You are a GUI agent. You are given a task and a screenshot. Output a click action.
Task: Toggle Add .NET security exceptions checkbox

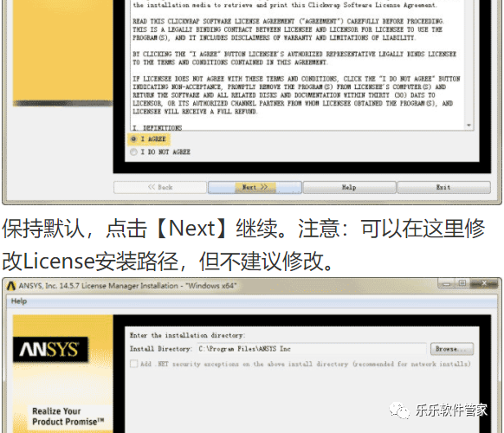tap(133, 364)
